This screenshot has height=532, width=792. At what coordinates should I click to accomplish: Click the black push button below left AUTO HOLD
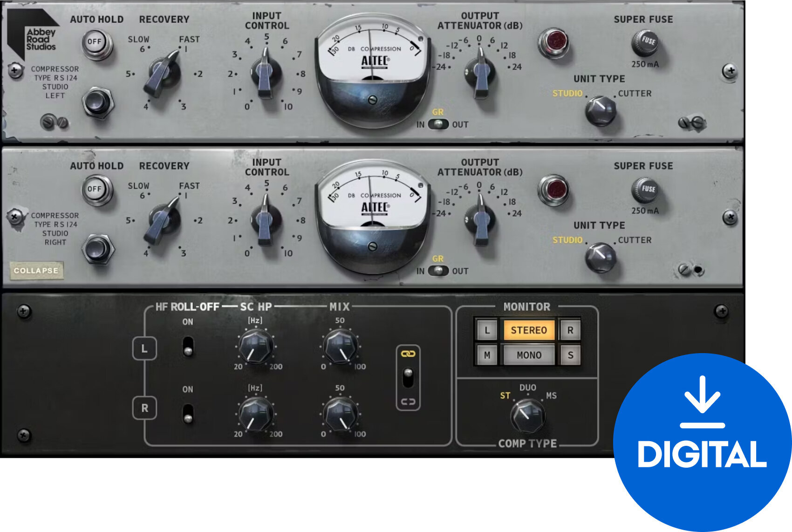[98, 102]
